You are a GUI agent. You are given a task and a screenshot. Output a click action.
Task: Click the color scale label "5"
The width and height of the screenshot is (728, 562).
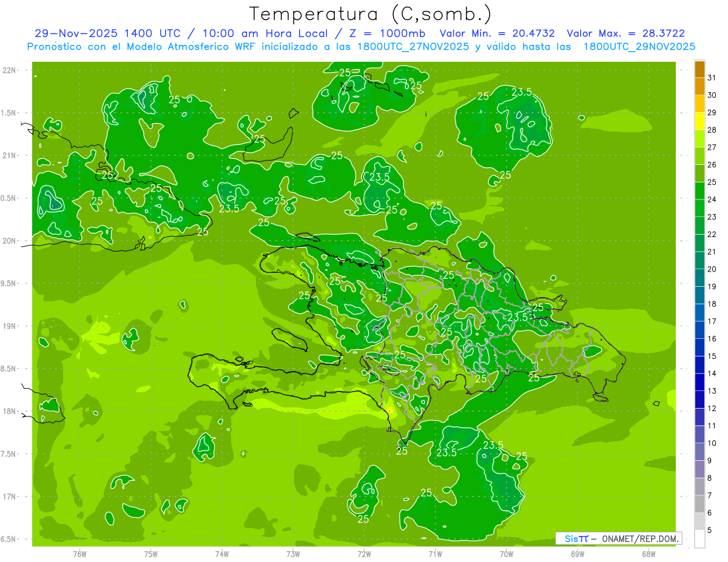[x=710, y=530]
